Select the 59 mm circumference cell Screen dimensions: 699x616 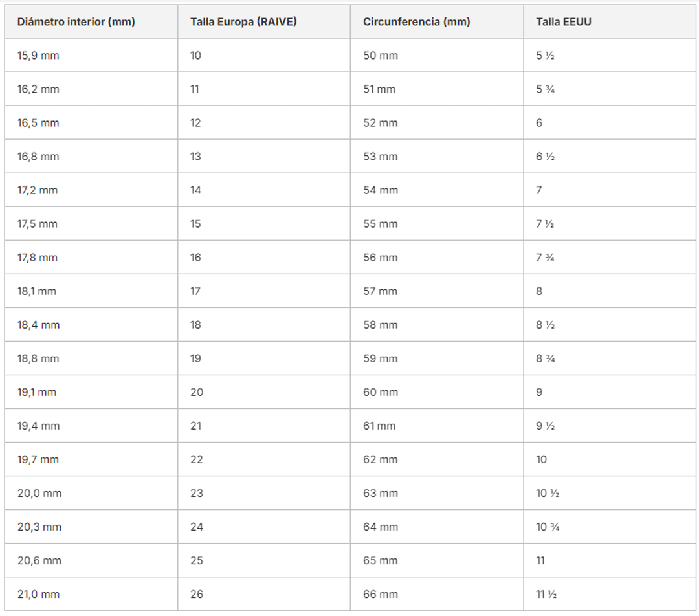(x=381, y=358)
